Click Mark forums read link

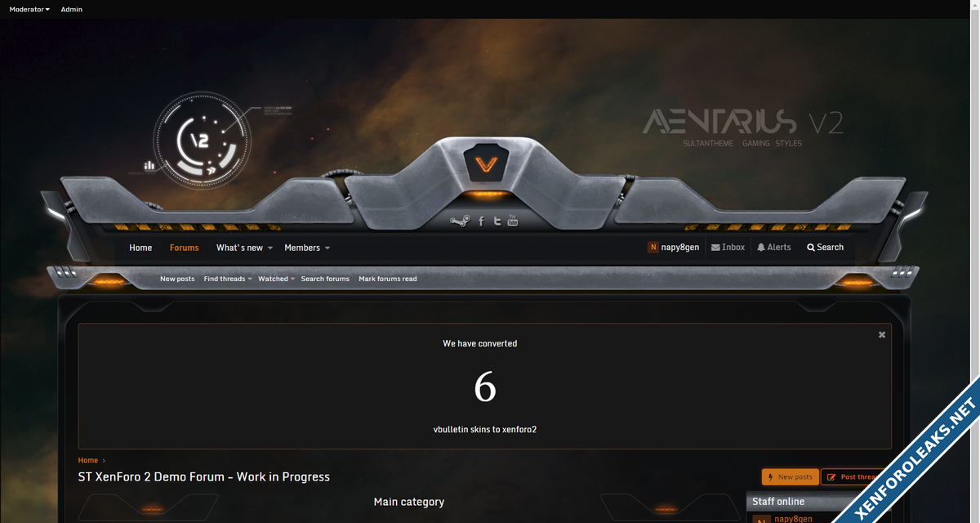tap(387, 279)
